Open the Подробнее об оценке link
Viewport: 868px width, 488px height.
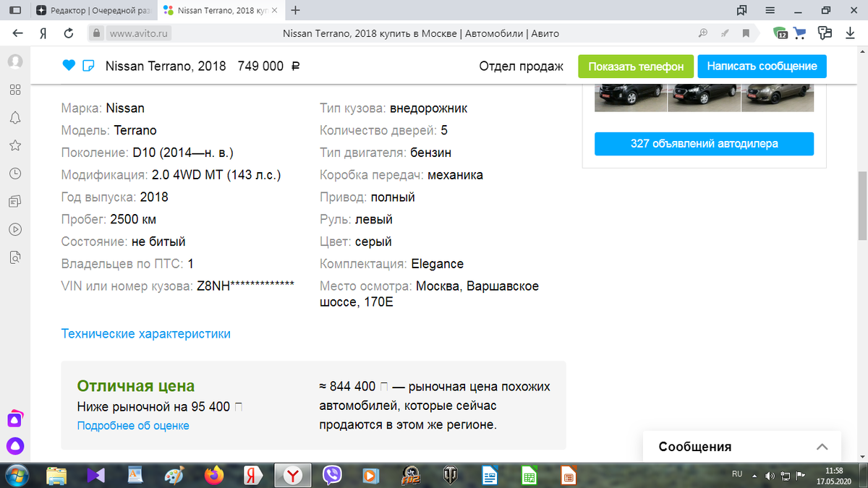133,426
